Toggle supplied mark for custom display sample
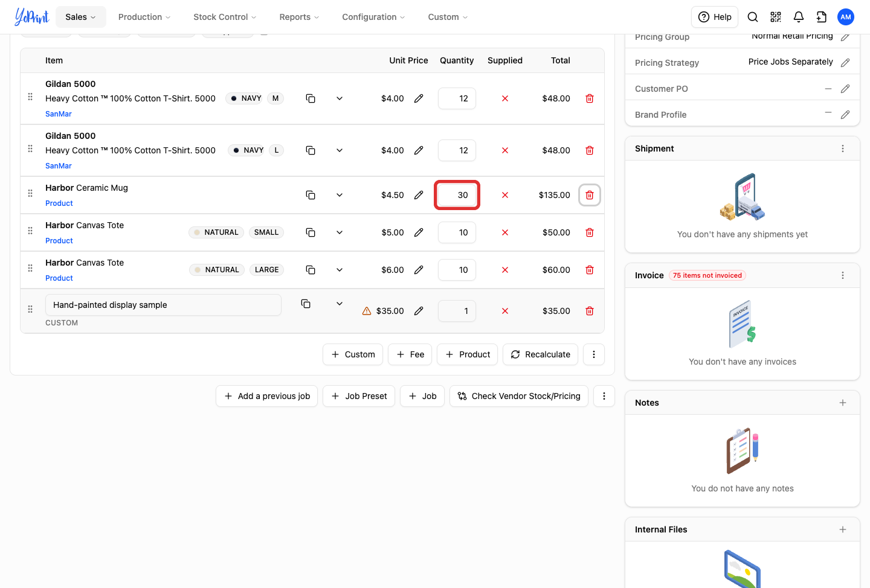 (x=505, y=311)
